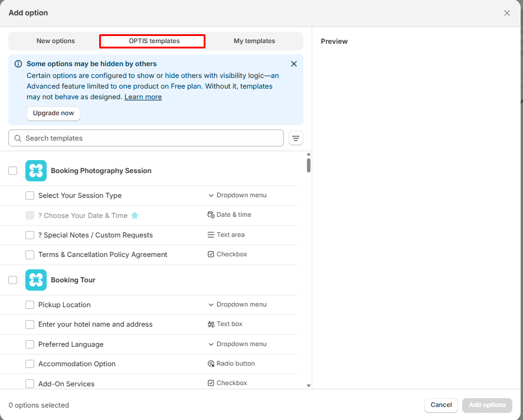Click the Date & time calendar icon
This screenshot has height=420, width=523.
coord(211,214)
